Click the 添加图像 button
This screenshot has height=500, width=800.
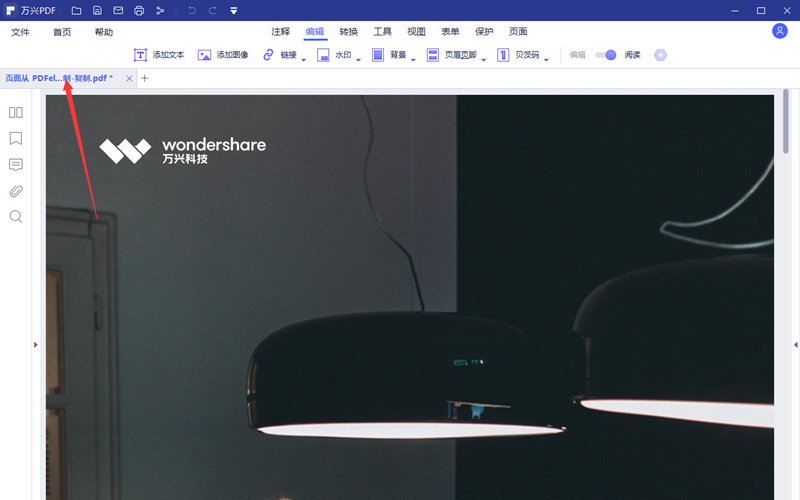tap(223, 55)
